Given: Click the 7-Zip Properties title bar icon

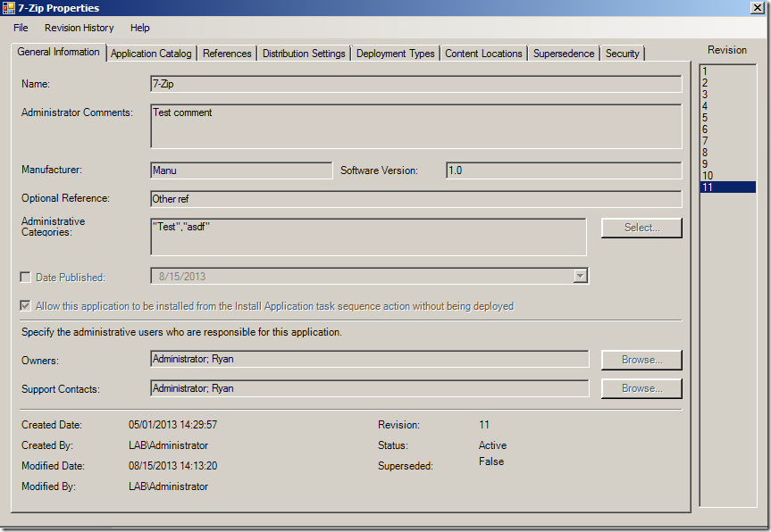Looking at the screenshot, I should [x=8, y=8].
